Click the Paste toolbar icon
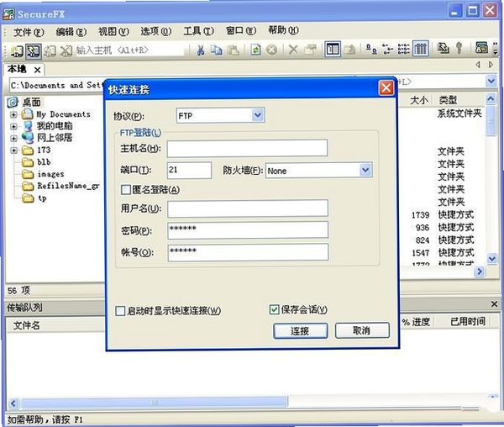 233,50
